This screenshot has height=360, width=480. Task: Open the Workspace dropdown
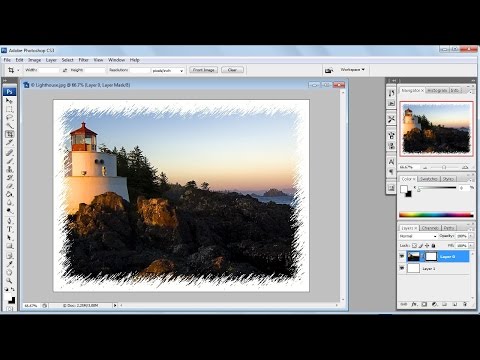(353, 70)
